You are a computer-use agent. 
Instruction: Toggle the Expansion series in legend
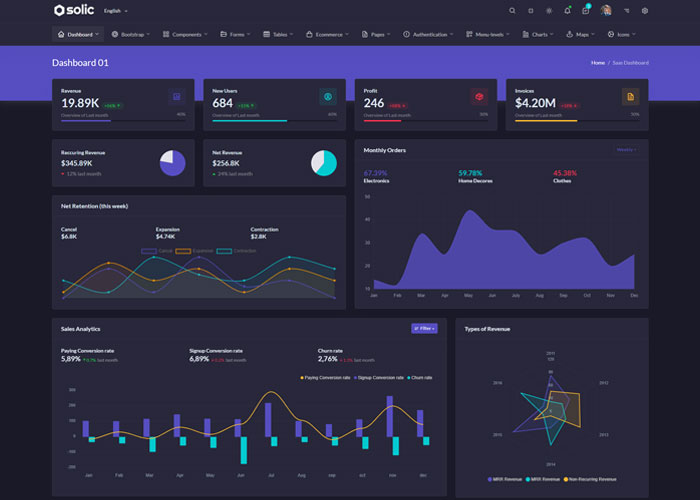tap(194, 250)
